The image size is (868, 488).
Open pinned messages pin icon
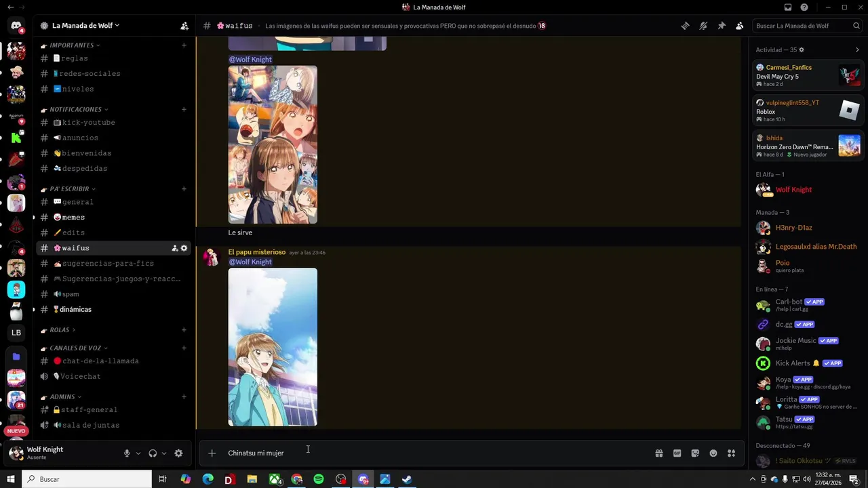click(722, 26)
